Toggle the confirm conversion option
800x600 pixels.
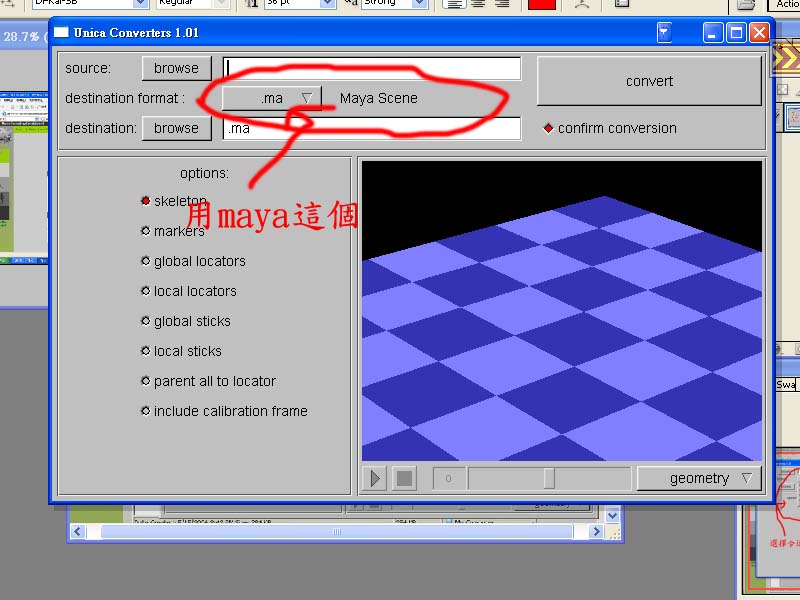pyautogui.click(x=610, y=128)
